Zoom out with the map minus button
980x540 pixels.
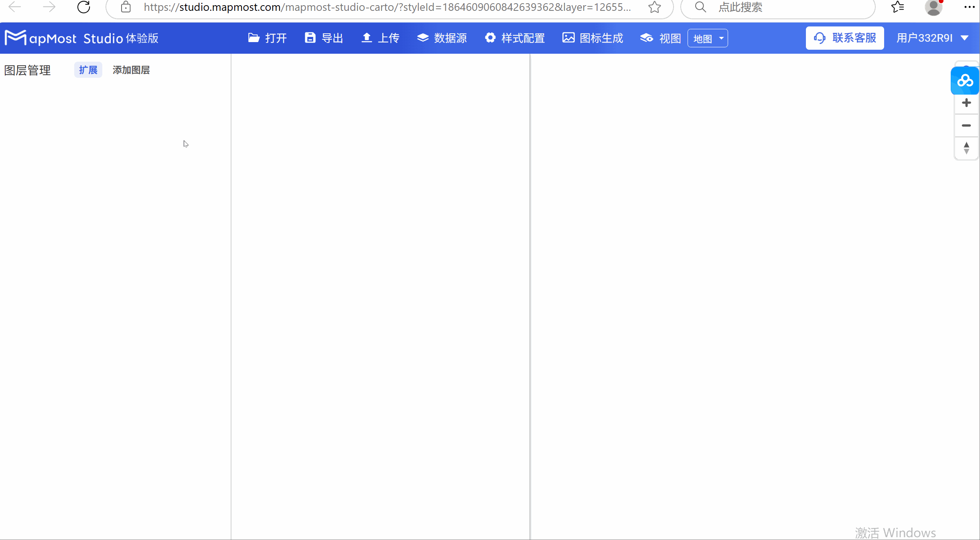[966, 125]
